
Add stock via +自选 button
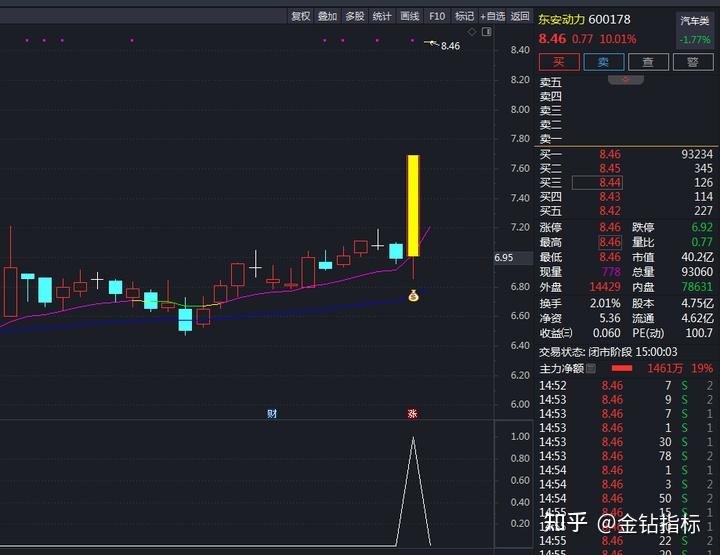click(492, 17)
